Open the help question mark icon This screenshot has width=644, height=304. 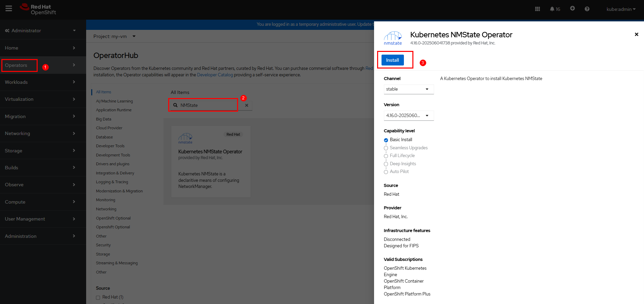pos(587,9)
